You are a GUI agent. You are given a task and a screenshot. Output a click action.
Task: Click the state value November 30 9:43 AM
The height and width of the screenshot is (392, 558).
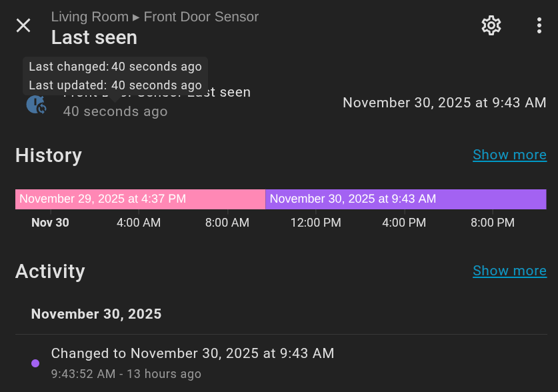click(444, 103)
